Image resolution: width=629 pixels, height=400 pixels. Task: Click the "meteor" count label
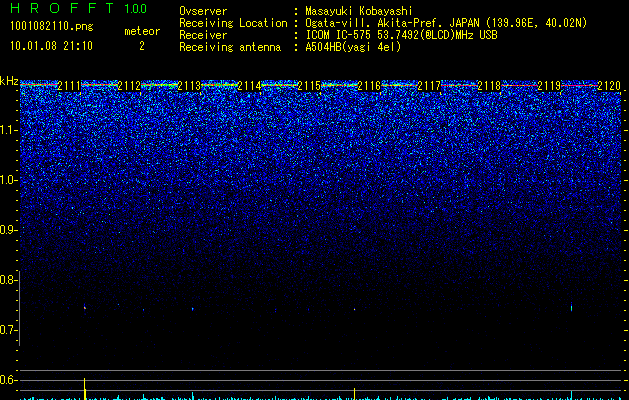click(x=142, y=31)
